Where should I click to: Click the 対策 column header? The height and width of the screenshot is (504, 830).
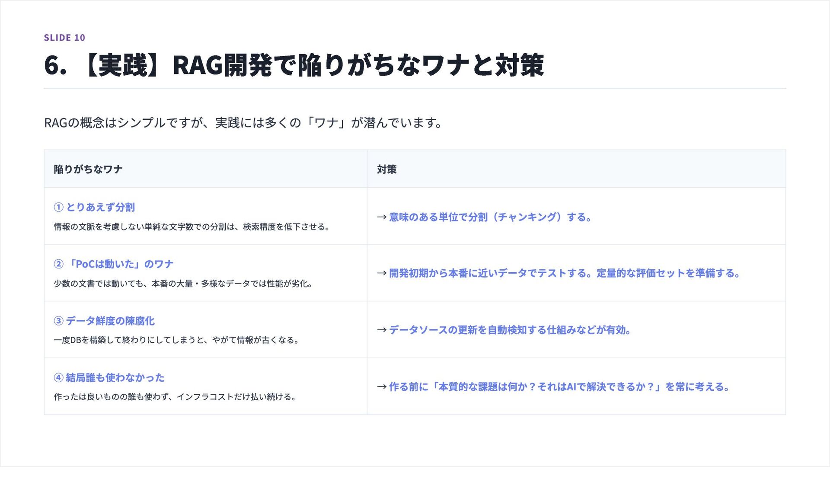point(386,169)
